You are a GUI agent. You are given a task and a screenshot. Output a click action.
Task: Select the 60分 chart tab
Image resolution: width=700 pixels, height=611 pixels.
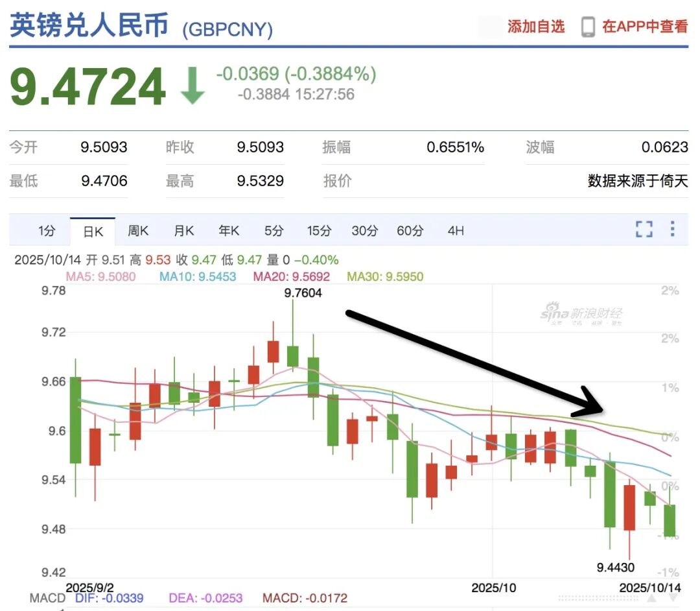pyautogui.click(x=410, y=230)
